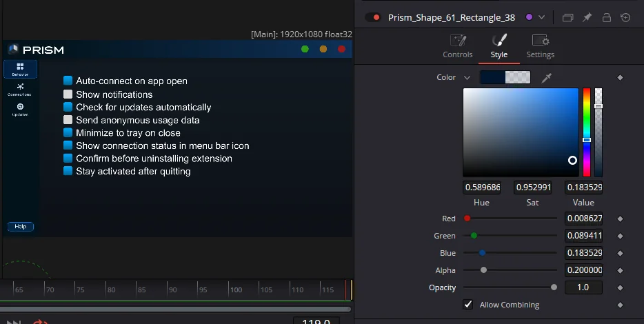Pick a color with the eyedropper tool
Image resolution: width=644 pixels, height=324 pixels.
point(546,78)
